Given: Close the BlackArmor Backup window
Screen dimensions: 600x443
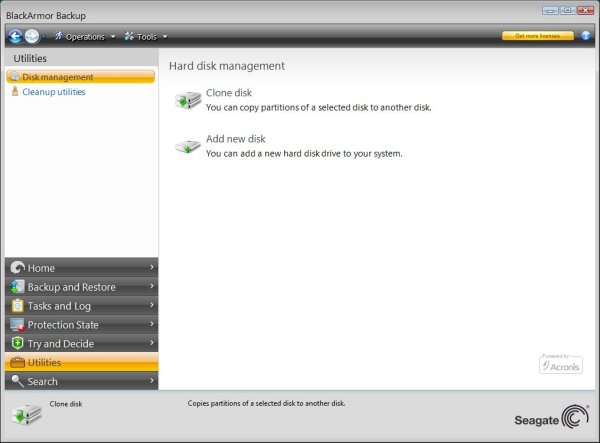Looking at the screenshot, I should 585,10.
